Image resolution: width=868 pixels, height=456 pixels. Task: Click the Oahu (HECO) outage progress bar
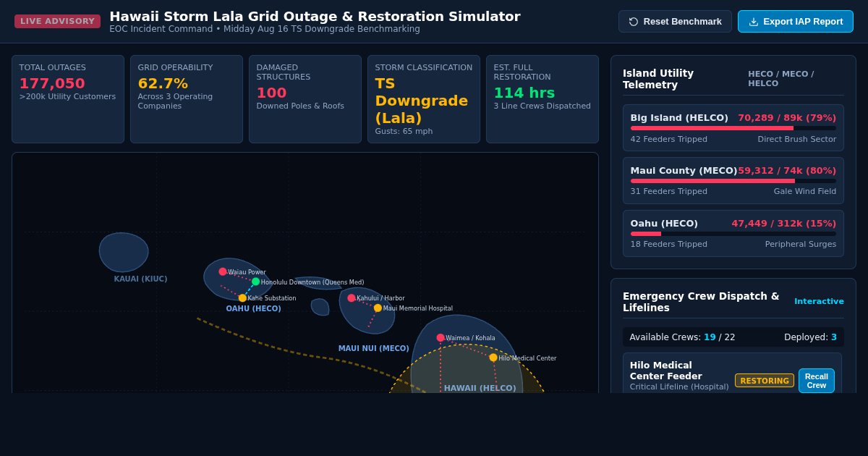(x=733, y=234)
